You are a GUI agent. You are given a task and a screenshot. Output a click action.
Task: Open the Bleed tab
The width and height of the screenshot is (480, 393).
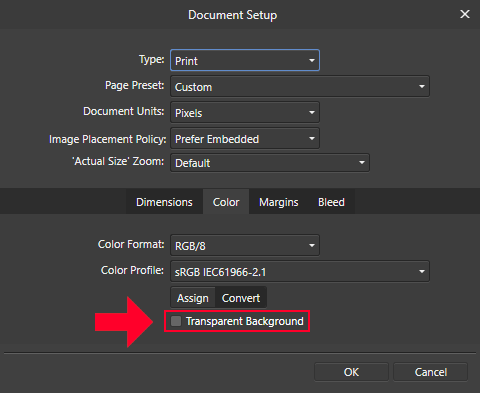point(331,202)
